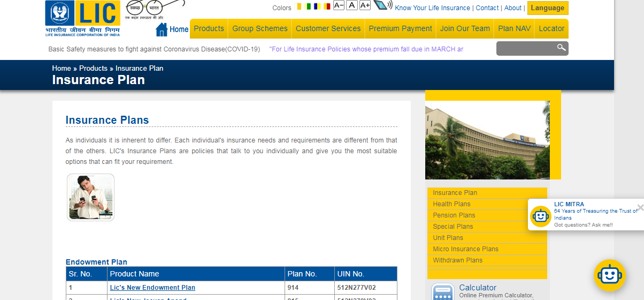Viewport: 644px width, 300px height.
Task: Click Products in the breadcrumb
Action: pyautogui.click(x=93, y=68)
